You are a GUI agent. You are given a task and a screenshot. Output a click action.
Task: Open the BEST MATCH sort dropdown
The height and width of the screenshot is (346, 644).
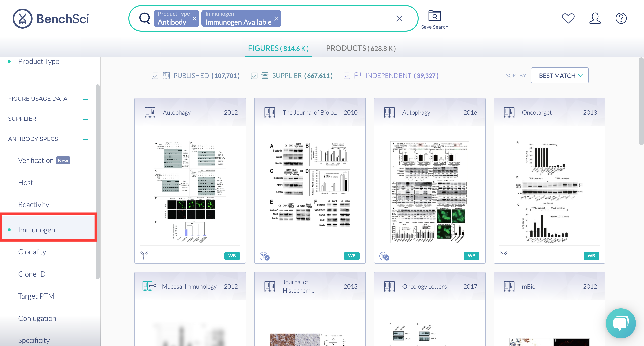point(559,75)
